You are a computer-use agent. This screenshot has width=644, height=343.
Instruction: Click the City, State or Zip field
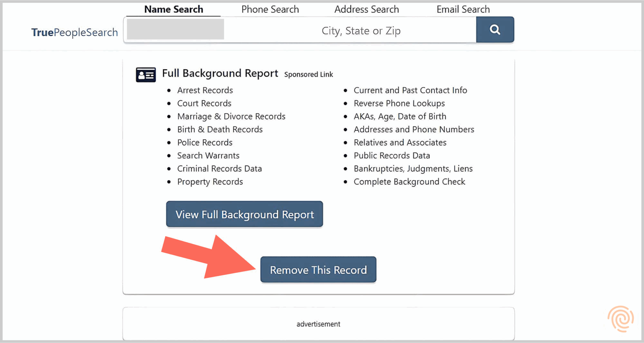point(361,30)
